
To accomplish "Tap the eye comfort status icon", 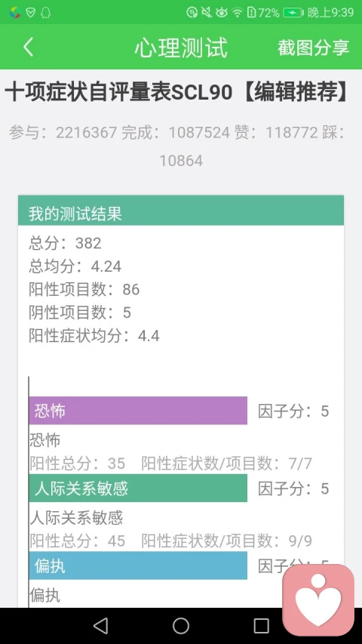I will coord(222,13).
